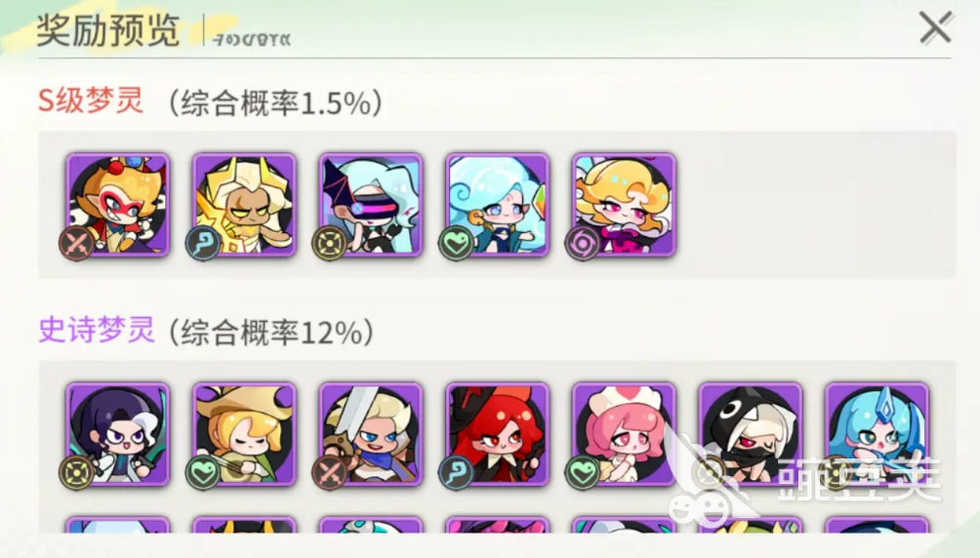Click heart class icon on pink nurse
The height and width of the screenshot is (558, 980).
pyautogui.click(x=583, y=473)
